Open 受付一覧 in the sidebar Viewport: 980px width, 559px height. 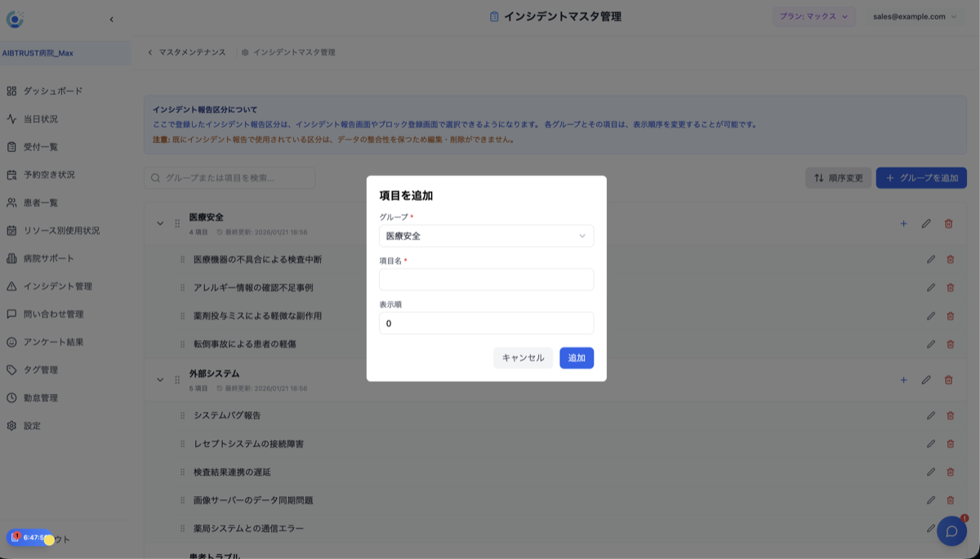pos(47,146)
